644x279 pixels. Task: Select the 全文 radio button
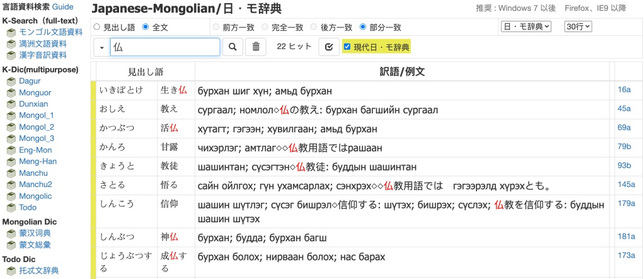click(146, 27)
